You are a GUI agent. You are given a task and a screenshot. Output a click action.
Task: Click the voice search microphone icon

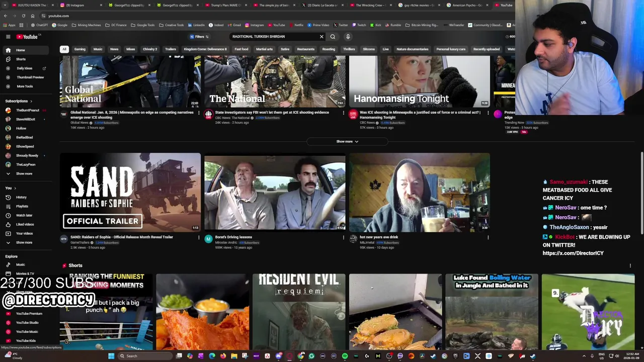click(348, 37)
